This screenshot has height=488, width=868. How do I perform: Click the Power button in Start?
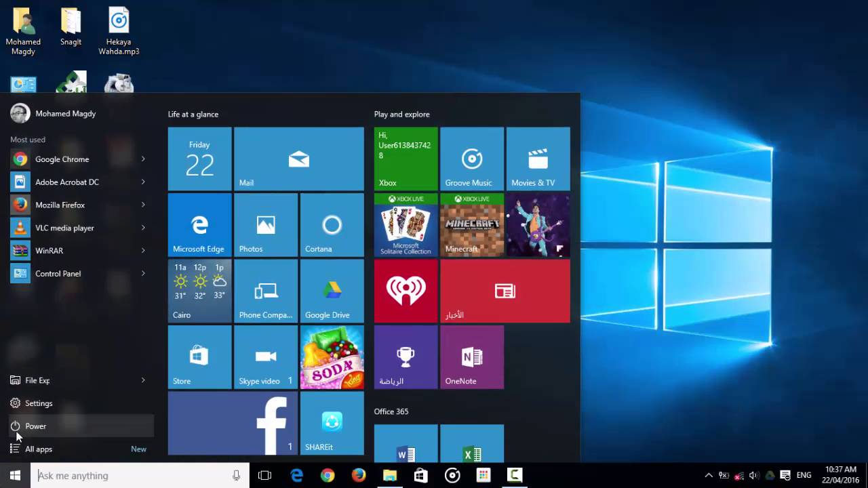(80, 426)
